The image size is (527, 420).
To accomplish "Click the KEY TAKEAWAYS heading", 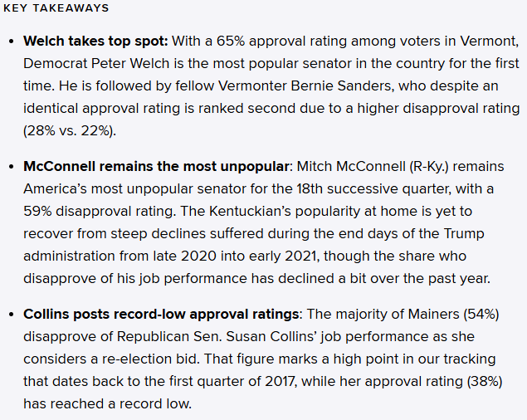I will point(56,7).
